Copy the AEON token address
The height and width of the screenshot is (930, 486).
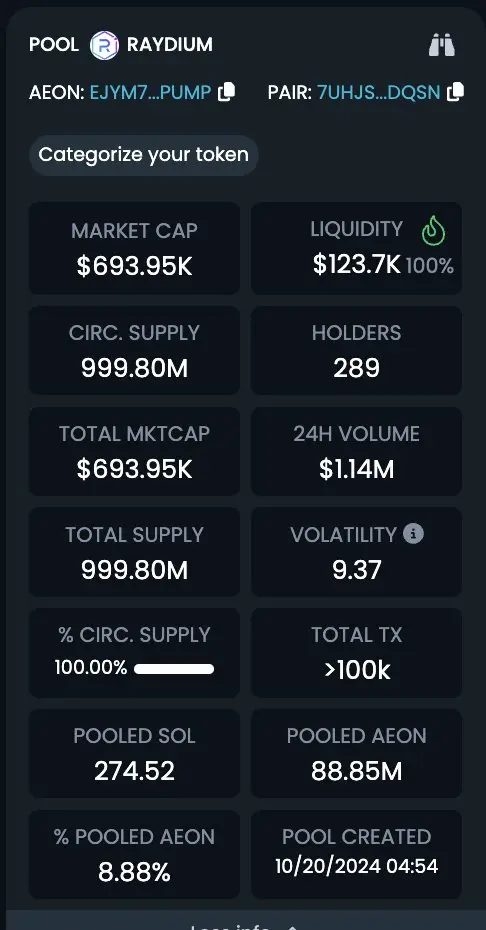pyautogui.click(x=227, y=92)
